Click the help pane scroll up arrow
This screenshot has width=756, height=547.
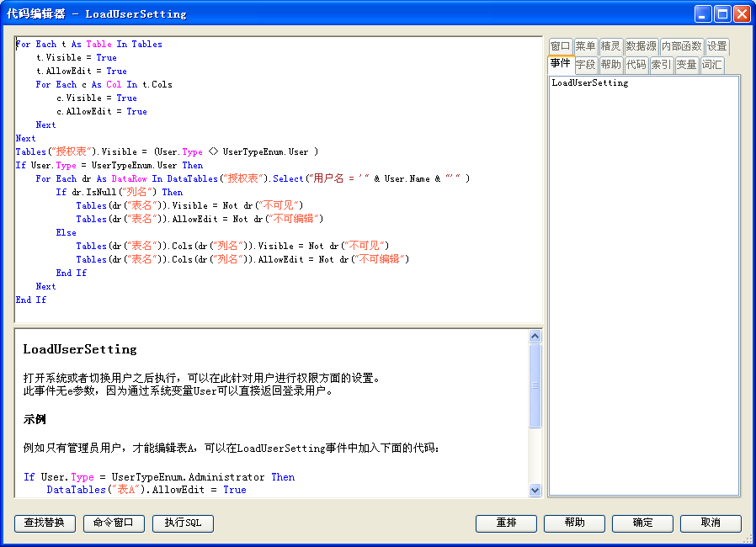coord(535,336)
